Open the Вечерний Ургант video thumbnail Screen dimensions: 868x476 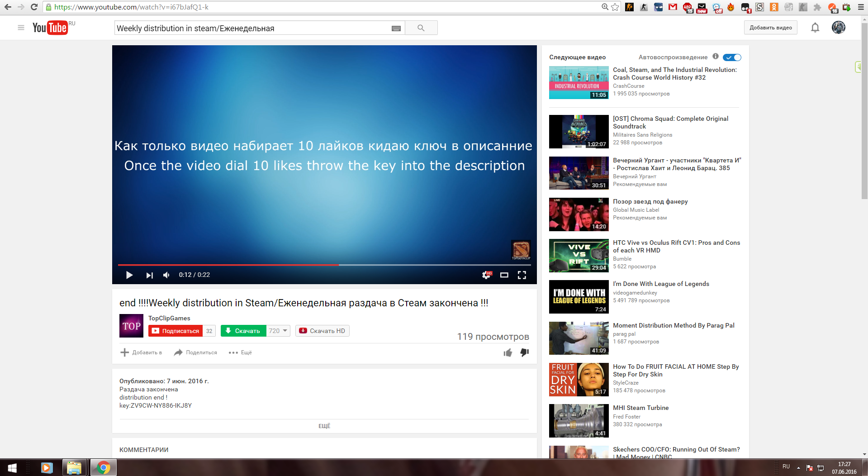tap(579, 173)
